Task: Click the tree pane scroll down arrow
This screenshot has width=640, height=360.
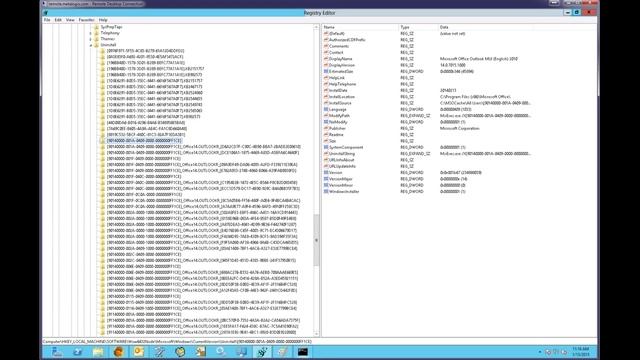Action: tap(316, 334)
